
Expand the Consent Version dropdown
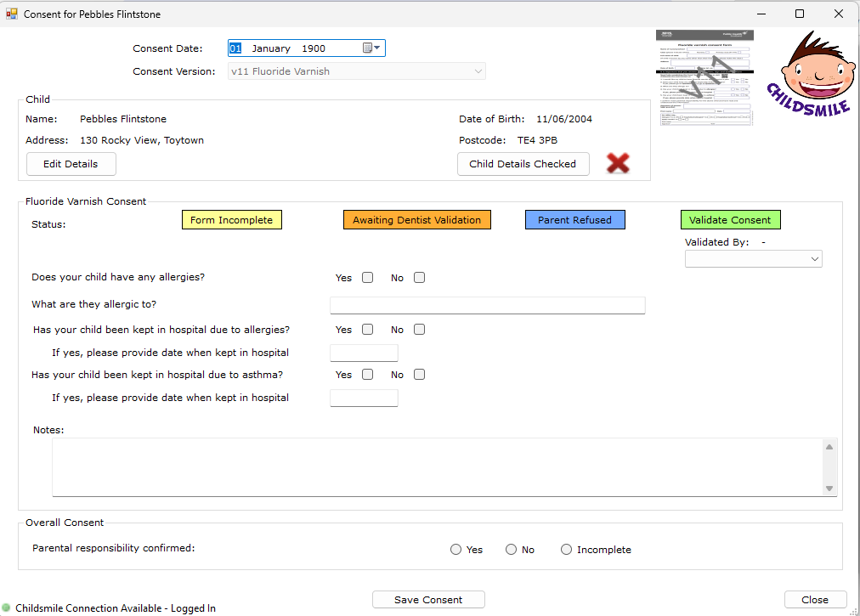pos(478,71)
